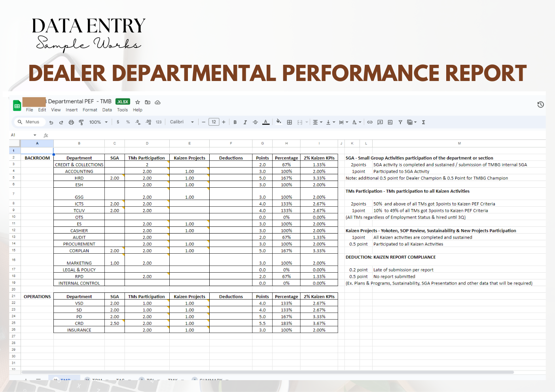Insert a comment
This screenshot has width=555, height=392.
(380, 122)
